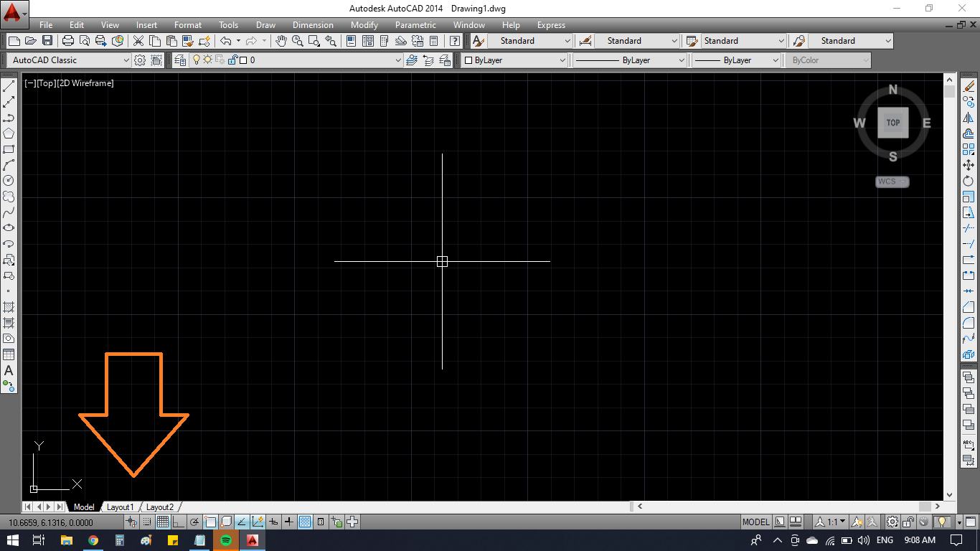
Task: Select the Erase tool in Modify toolbar
Action: pyautogui.click(x=969, y=86)
